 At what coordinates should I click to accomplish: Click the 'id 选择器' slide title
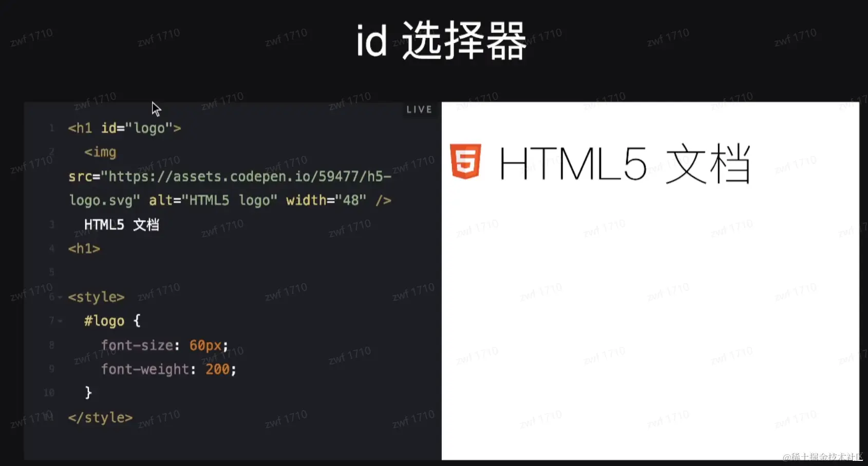[441, 41]
